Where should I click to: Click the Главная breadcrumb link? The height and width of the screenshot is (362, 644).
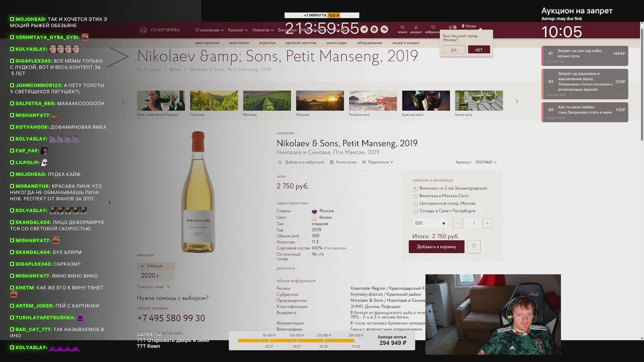pos(152,69)
